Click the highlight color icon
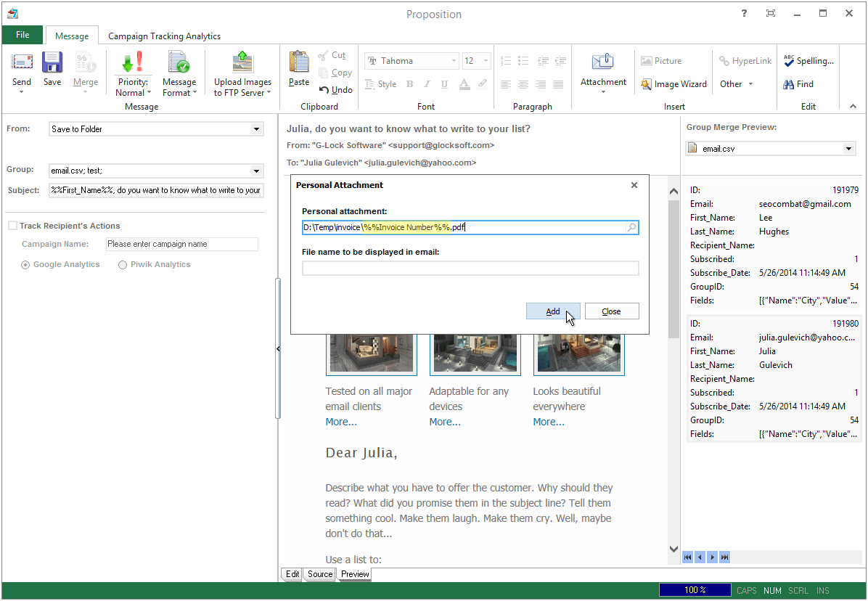Screen dimensions: 868x601 click(x=482, y=84)
